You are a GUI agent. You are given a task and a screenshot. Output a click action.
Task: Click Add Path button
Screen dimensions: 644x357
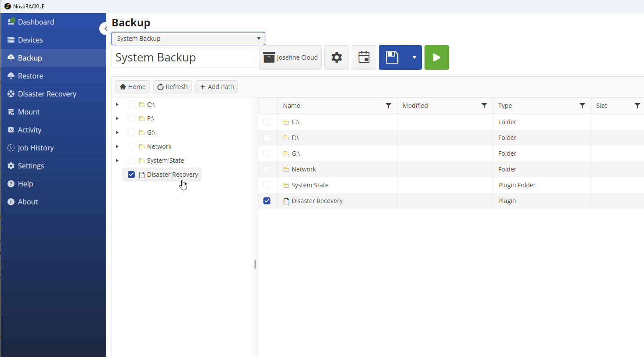pos(217,87)
